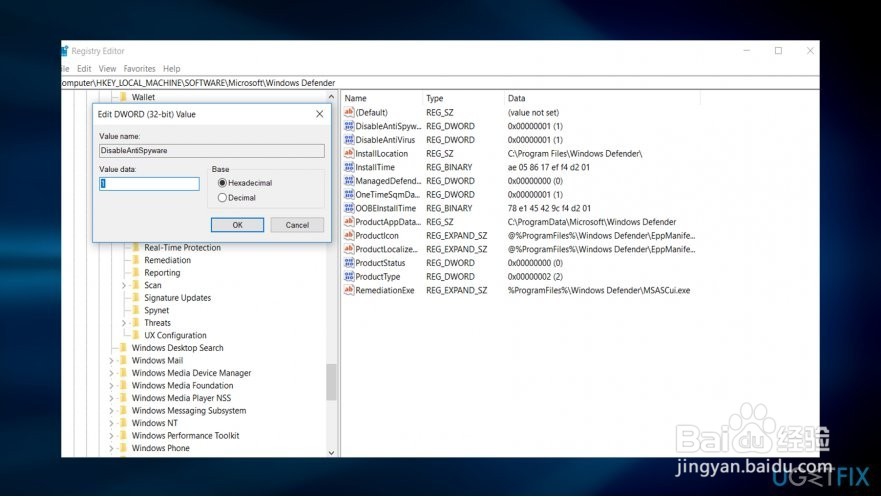Viewport: 881px width, 497px height.
Task: Click the InstallTime binary value icon
Action: pos(349,167)
